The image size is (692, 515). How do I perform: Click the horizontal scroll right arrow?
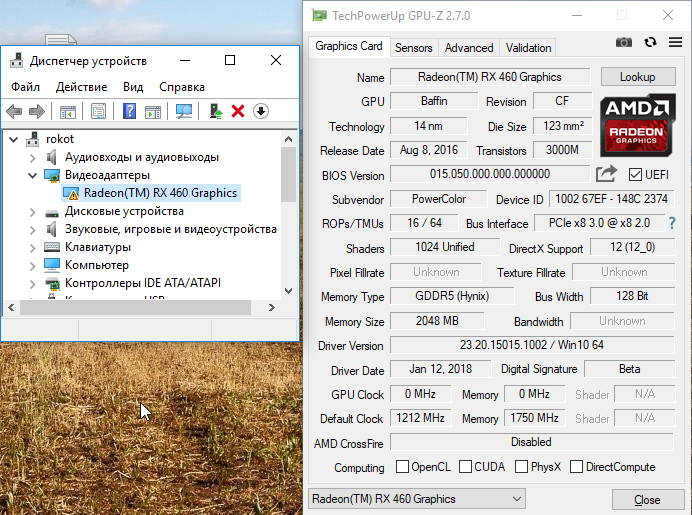[272, 307]
